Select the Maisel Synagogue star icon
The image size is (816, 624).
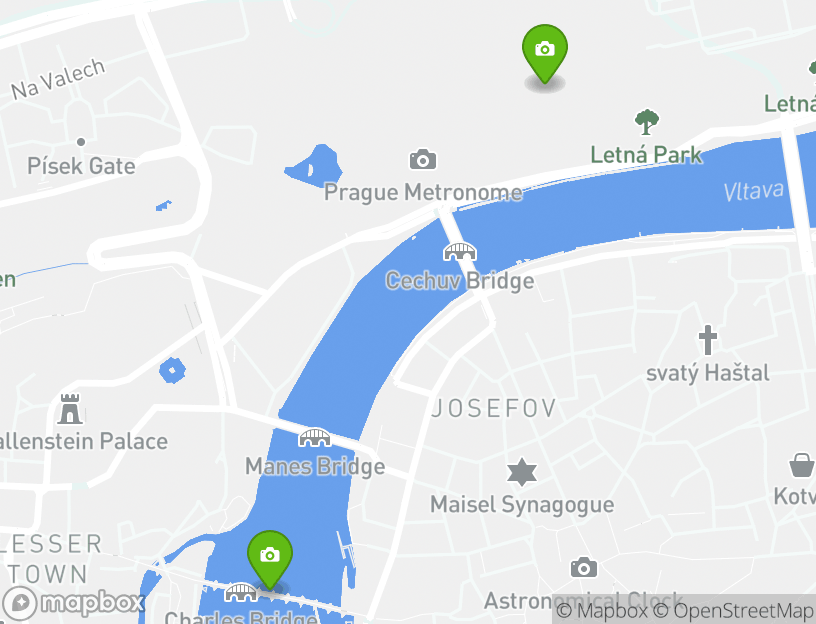pos(521,472)
